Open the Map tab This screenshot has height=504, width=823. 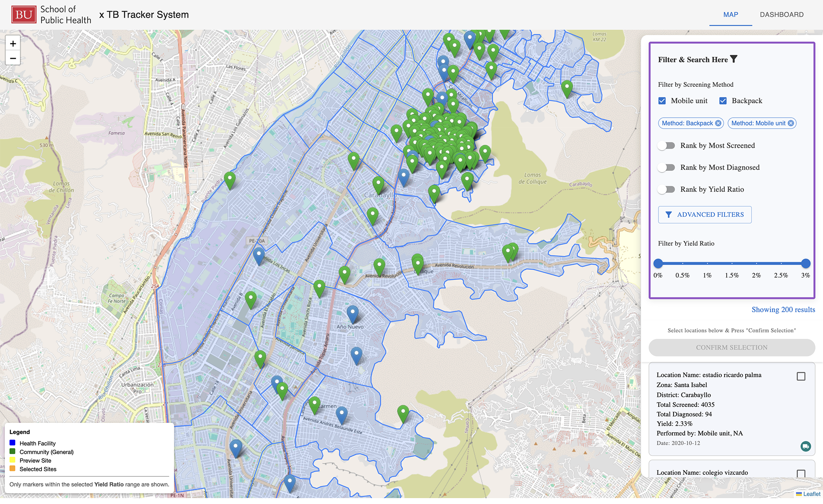[x=730, y=15]
